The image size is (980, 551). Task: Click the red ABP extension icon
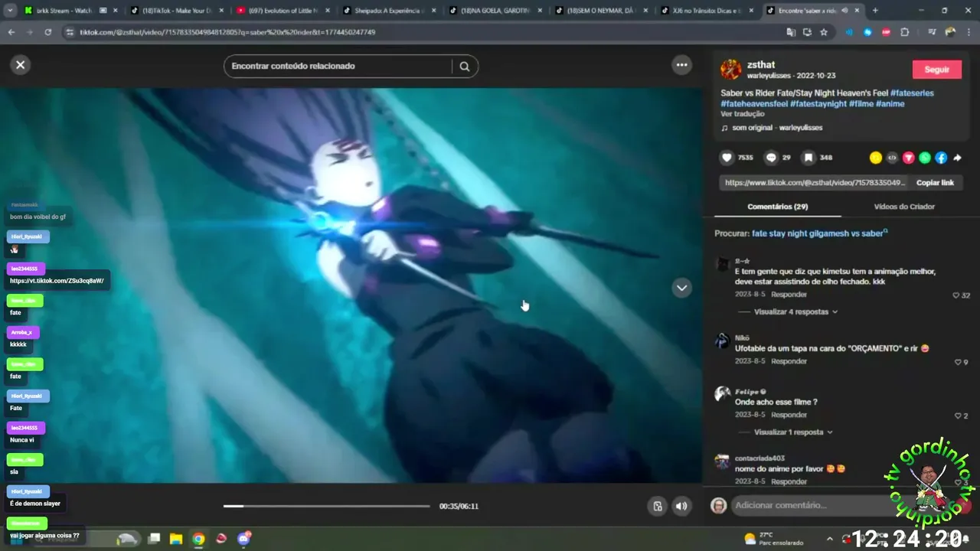(x=887, y=32)
